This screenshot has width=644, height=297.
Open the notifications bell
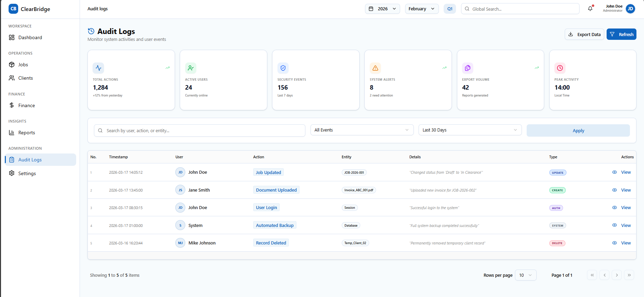590,9
